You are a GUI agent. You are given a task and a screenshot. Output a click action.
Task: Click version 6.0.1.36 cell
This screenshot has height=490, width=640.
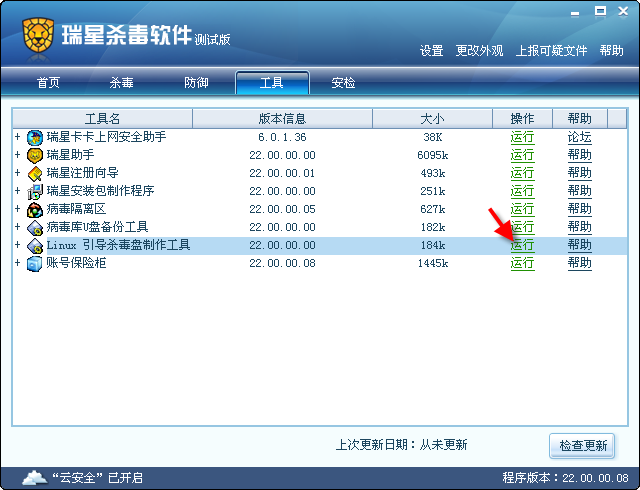(282, 137)
